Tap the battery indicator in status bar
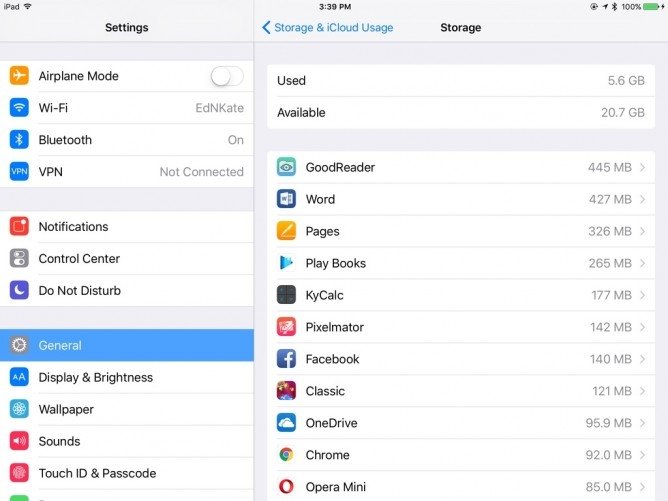Screen dimensions: 668x501 [651, 6]
